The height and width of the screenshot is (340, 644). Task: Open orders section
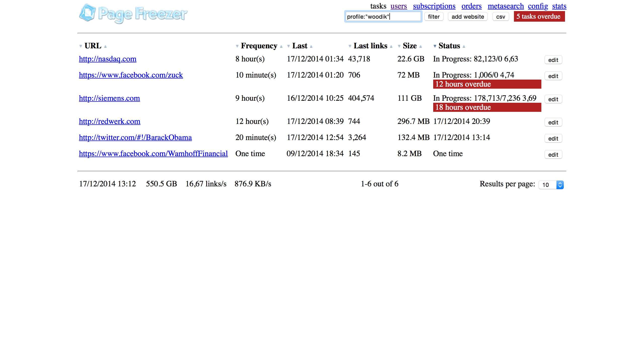tap(471, 6)
